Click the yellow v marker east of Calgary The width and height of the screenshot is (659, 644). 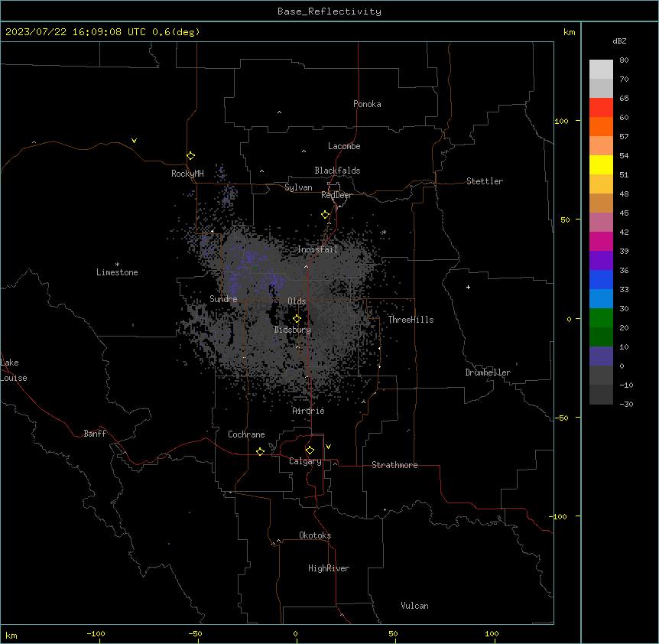328,447
